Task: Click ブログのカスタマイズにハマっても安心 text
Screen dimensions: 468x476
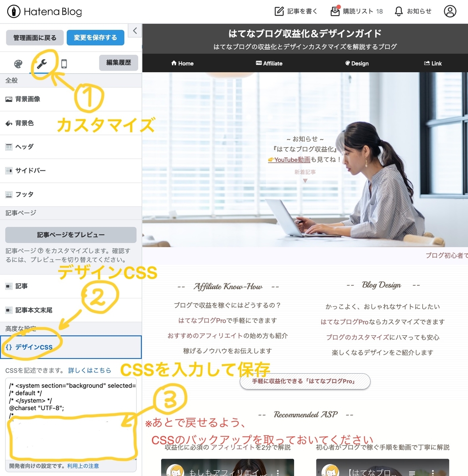Action: tap(382, 337)
